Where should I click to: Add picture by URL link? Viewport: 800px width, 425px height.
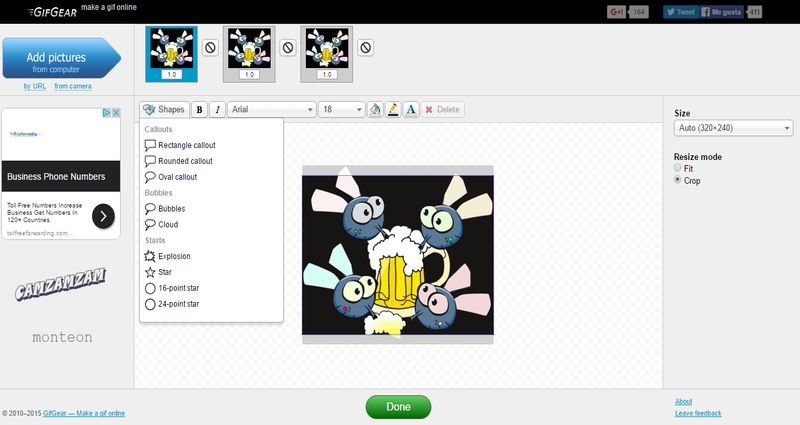coord(35,86)
